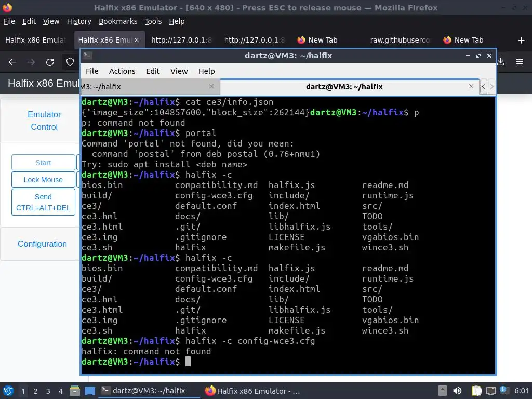The image size is (532, 399).
Task: Click the emulator Start button
Action: coord(43,163)
